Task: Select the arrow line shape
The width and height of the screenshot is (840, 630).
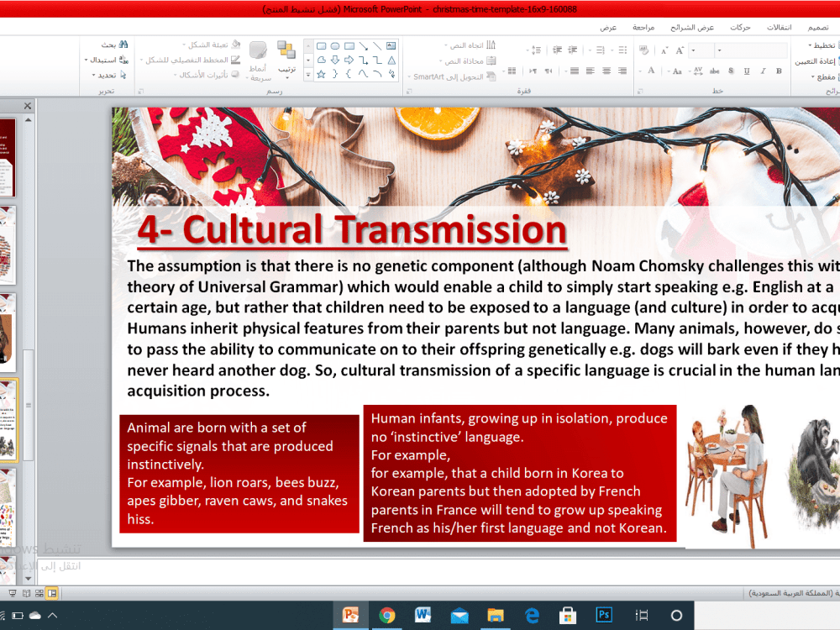Action: pos(363,46)
